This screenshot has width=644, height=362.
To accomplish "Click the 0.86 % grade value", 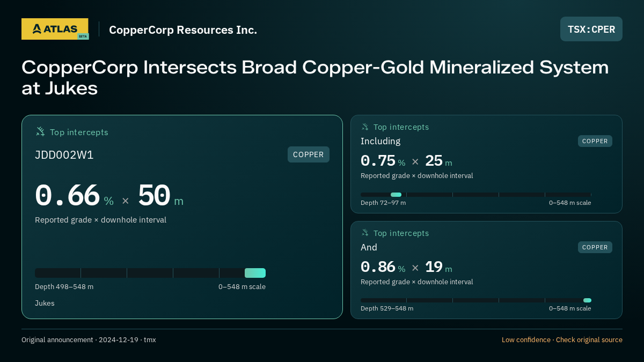I will [x=383, y=267].
